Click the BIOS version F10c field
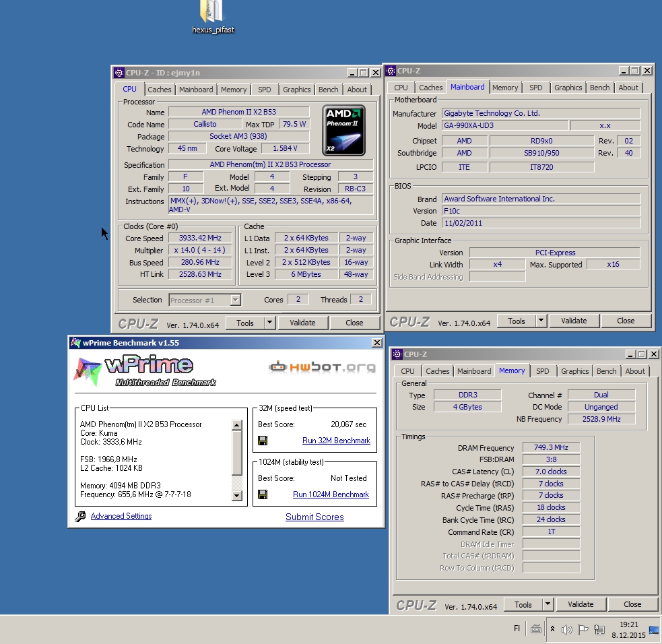The width and height of the screenshot is (662, 644). (541, 211)
